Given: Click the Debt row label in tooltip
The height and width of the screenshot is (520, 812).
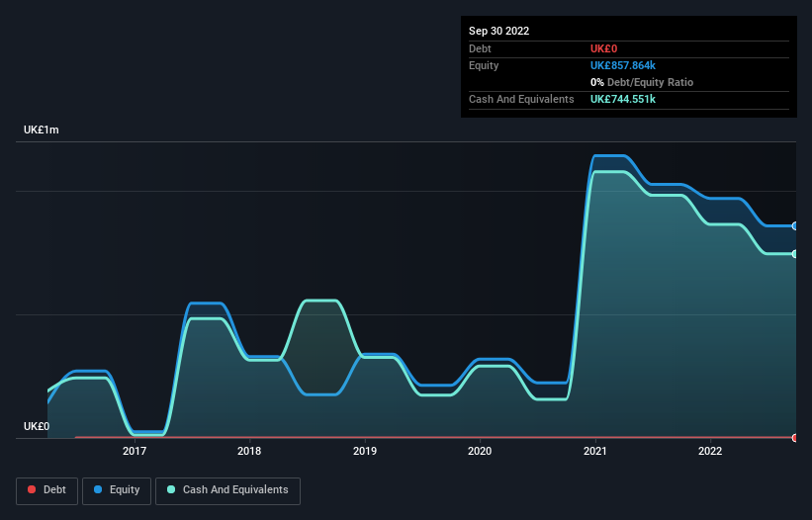Looking at the screenshot, I should pyautogui.click(x=480, y=48).
